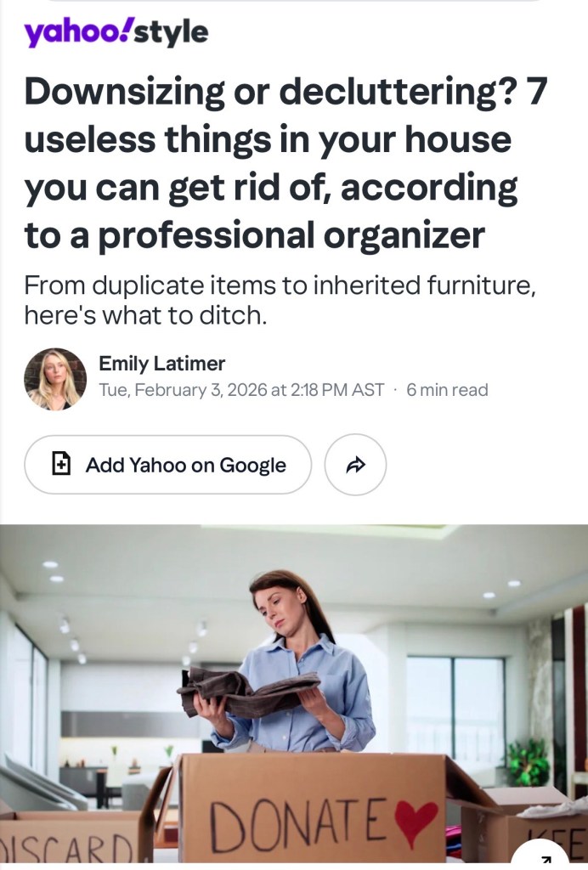Click the Emily Latimer author name
Screen dimensions: 588x870
[162, 364]
